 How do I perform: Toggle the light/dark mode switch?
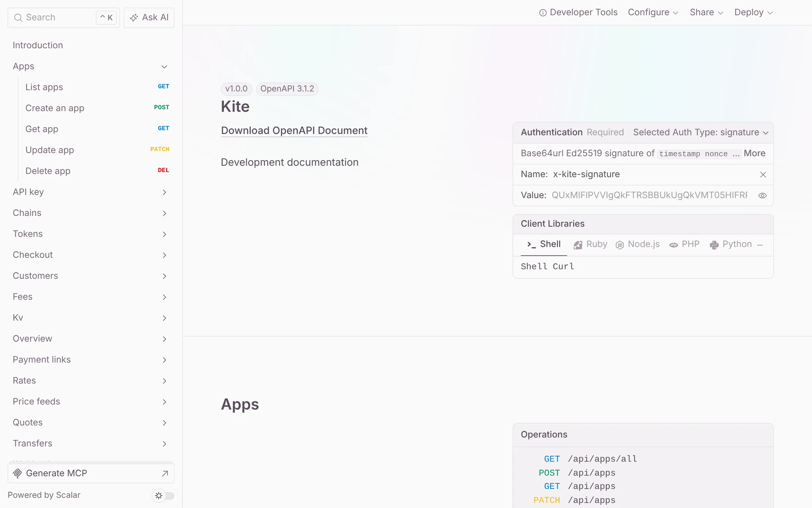coord(163,496)
